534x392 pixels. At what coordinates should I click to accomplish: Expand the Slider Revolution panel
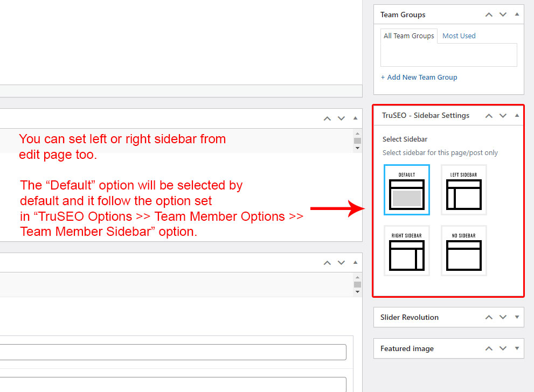point(517,317)
